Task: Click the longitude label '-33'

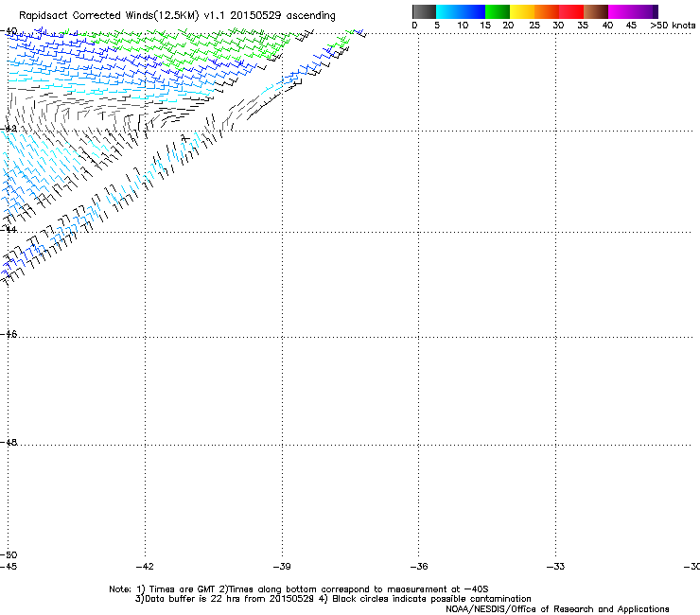Action: click(555, 567)
